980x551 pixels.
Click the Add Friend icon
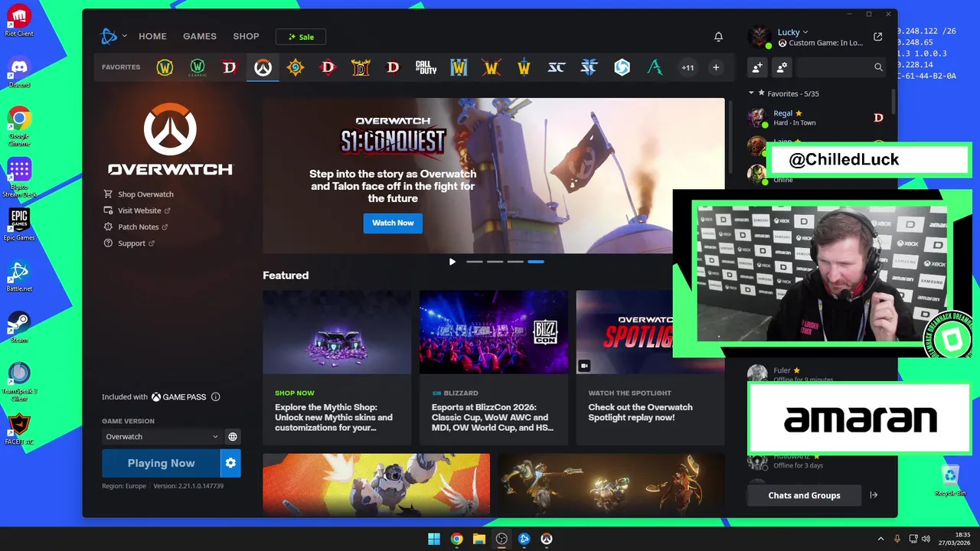(757, 67)
